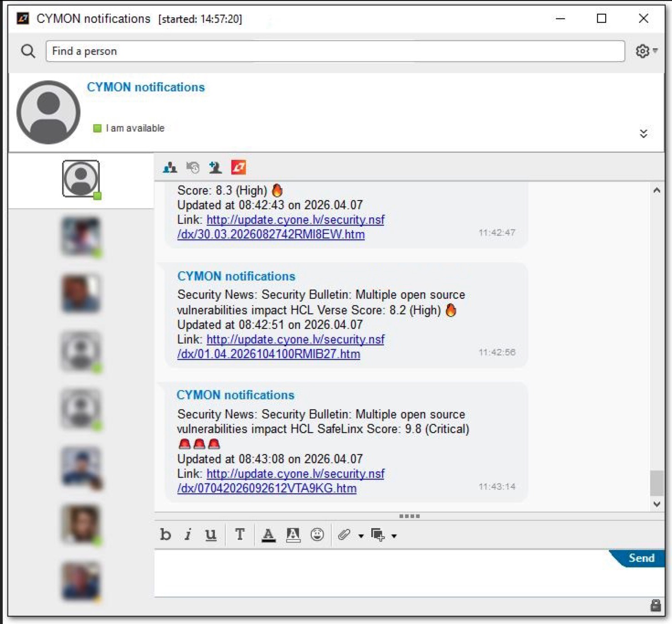The height and width of the screenshot is (624, 672).
Task: Invite others using the group chat icon
Action: coord(170,167)
